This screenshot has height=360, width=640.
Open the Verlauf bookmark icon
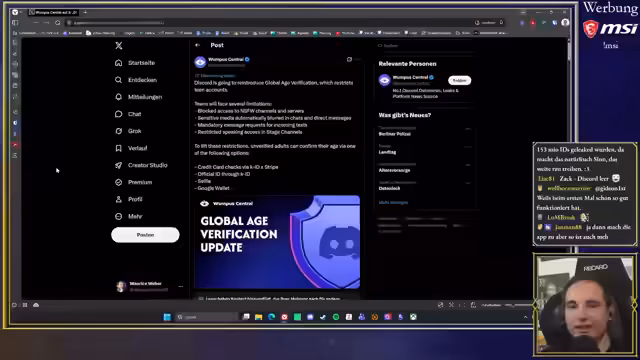pos(118,148)
